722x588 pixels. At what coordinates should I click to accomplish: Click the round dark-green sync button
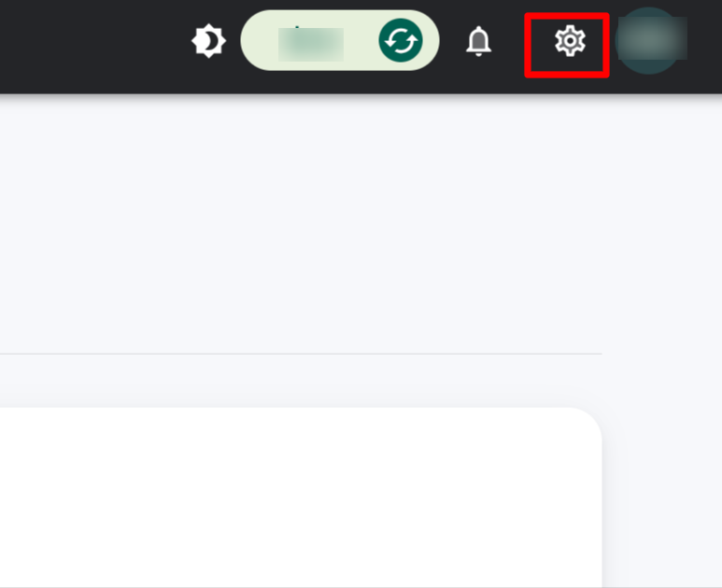[401, 40]
